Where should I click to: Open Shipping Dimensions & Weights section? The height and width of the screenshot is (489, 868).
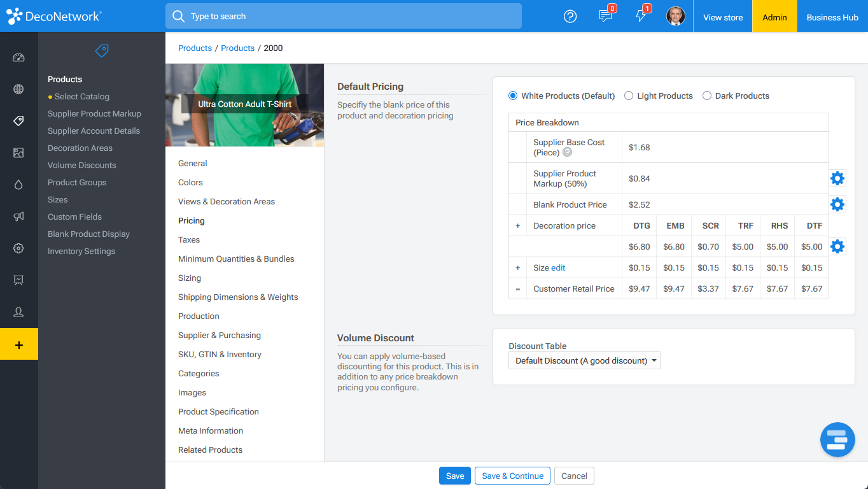(x=238, y=297)
